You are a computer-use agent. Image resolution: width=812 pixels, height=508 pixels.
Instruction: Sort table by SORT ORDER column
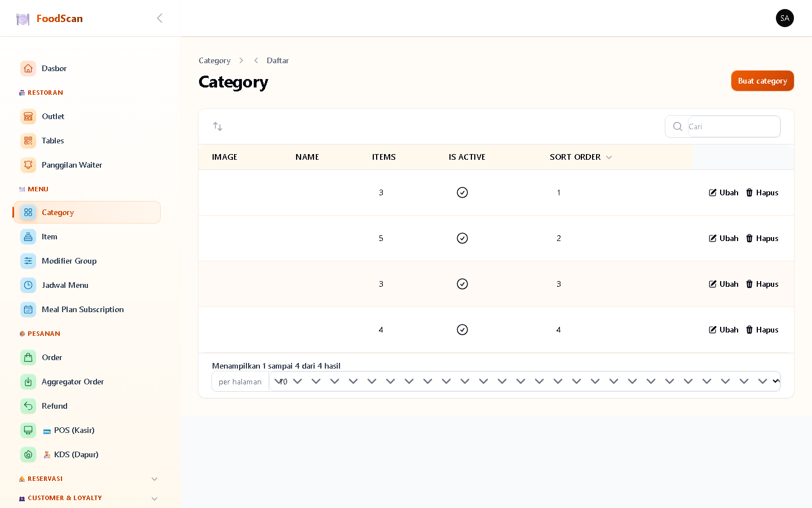pos(581,157)
